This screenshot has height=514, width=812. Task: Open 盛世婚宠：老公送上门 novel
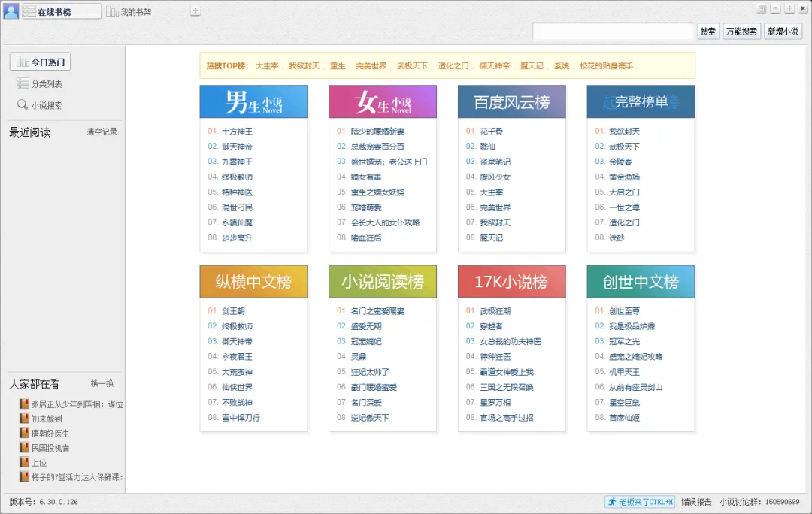tap(389, 162)
